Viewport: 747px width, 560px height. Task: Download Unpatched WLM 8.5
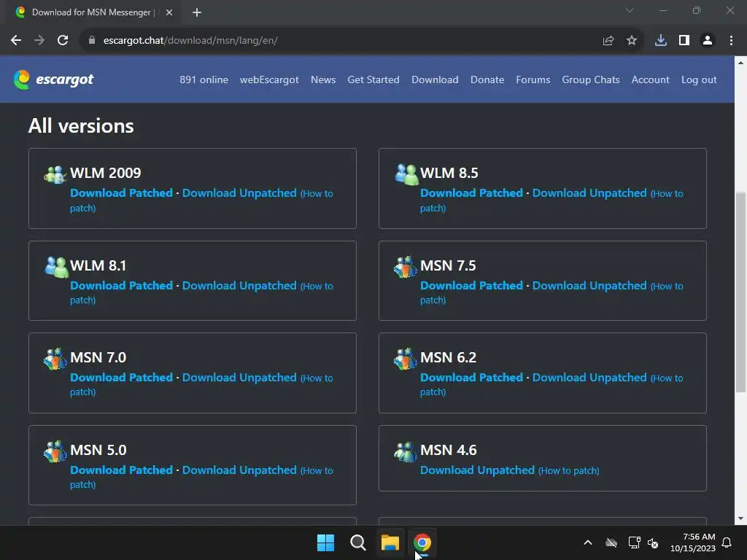[x=589, y=192]
